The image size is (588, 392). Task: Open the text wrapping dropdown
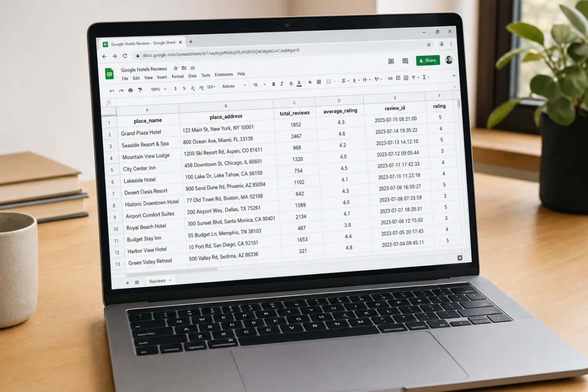tap(366, 80)
